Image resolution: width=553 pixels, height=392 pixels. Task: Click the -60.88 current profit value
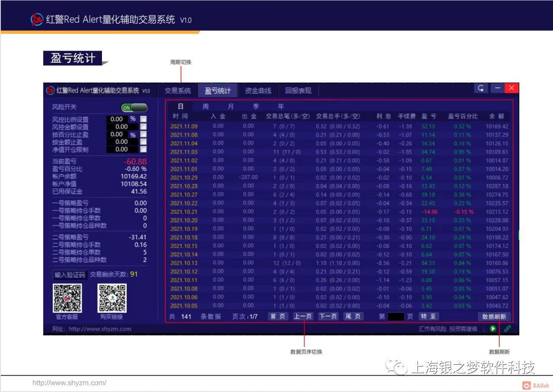[x=135, y=161]
